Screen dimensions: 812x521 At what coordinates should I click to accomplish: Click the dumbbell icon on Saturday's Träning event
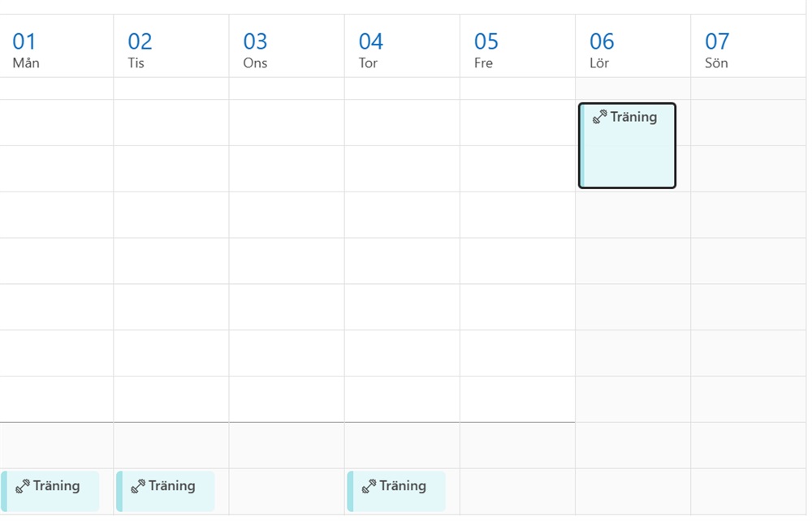(600, 117)
